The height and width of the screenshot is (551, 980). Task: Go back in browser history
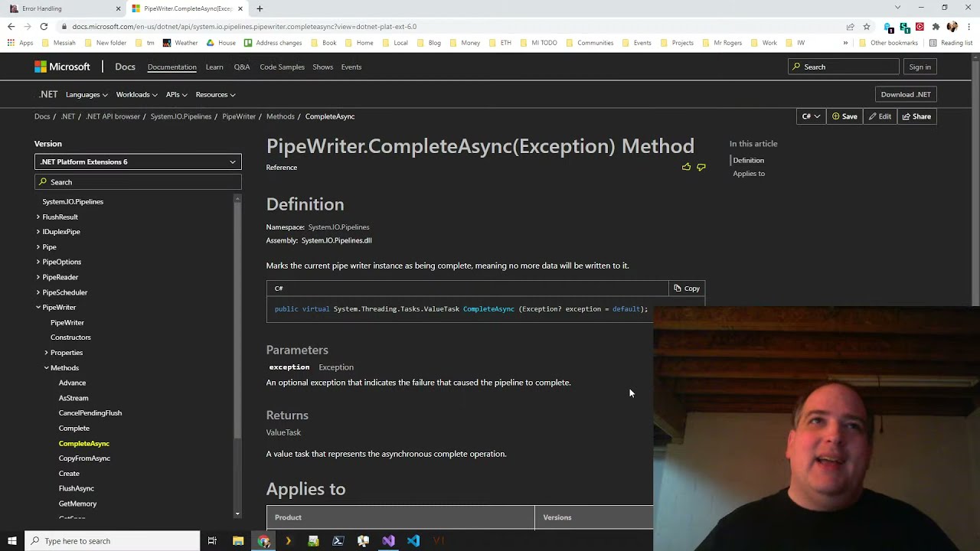[11, 26]
